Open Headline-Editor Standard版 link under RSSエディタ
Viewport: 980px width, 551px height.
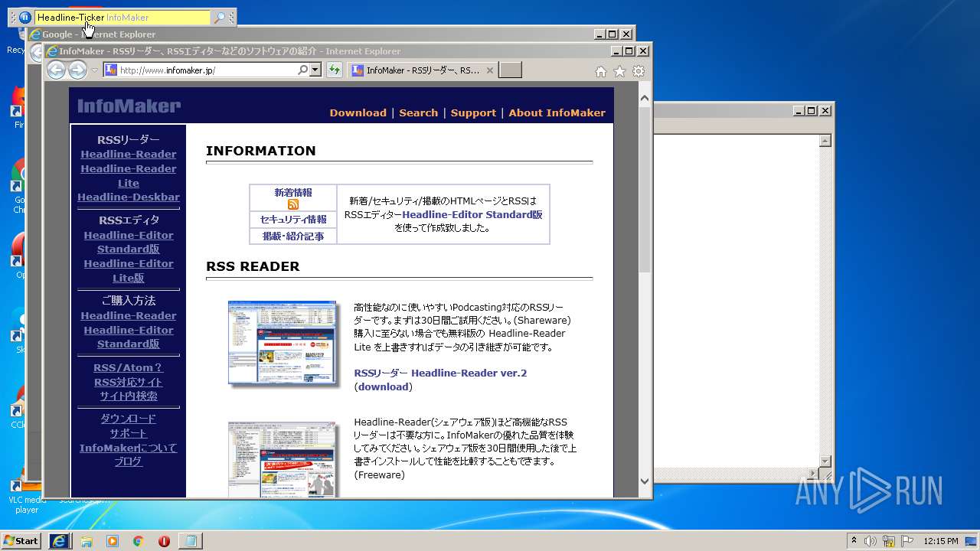point(129,242)
